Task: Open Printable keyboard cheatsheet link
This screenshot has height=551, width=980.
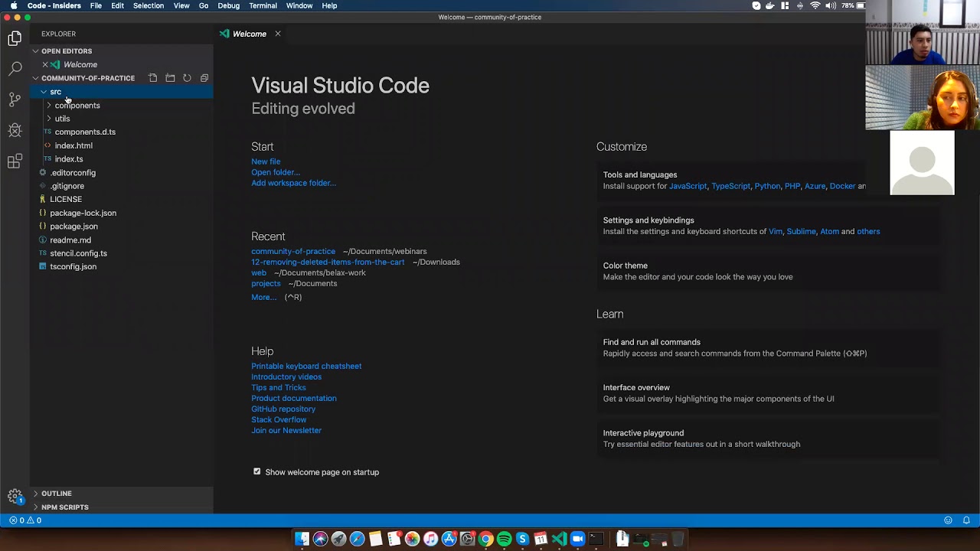Action: coord(306,366)
